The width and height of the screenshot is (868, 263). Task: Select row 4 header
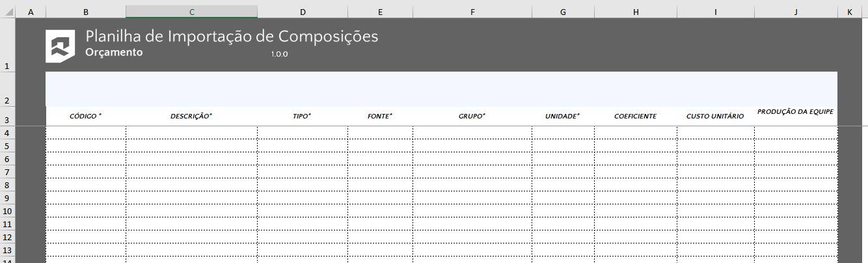coord(7,133)
